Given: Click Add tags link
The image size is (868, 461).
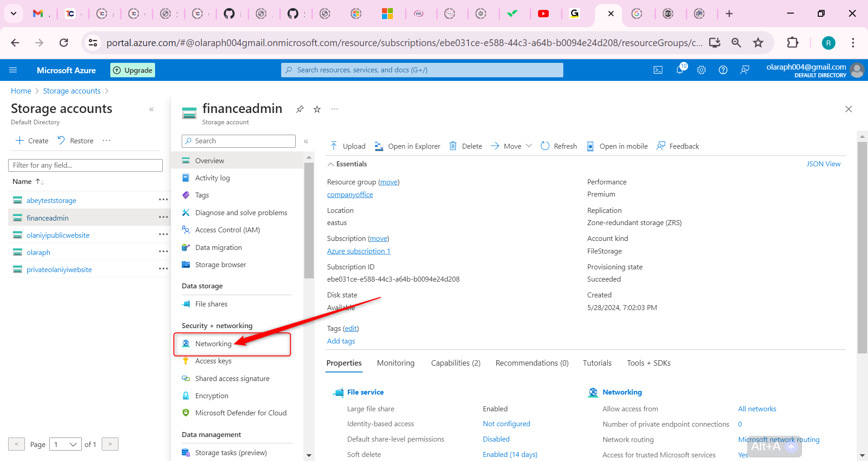Looking at the screenshot, I should (x=341, y=341).
